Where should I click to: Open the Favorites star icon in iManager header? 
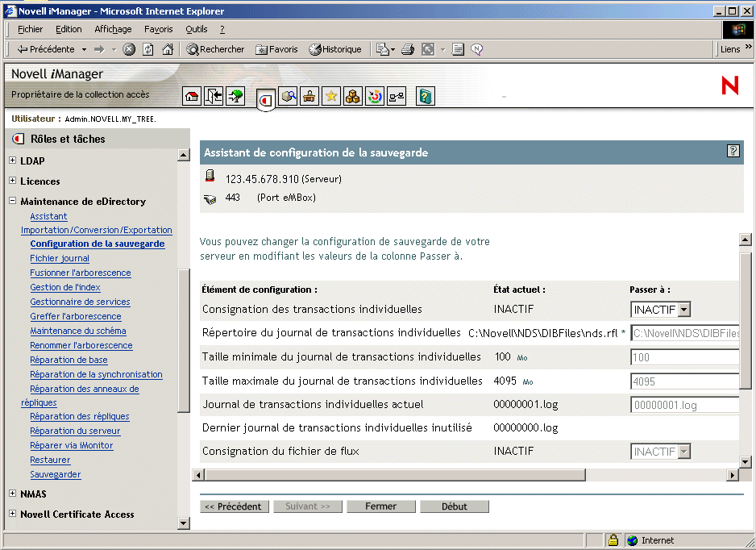pos(331,96)
